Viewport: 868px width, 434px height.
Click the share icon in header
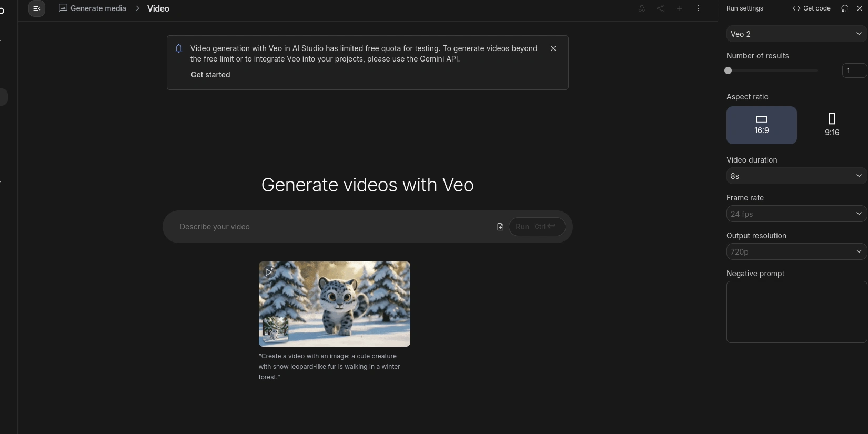click(660, 8)
